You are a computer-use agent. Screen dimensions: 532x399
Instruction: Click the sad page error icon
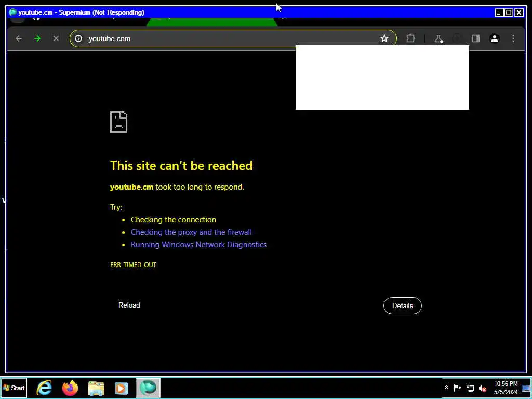point(119,122)
